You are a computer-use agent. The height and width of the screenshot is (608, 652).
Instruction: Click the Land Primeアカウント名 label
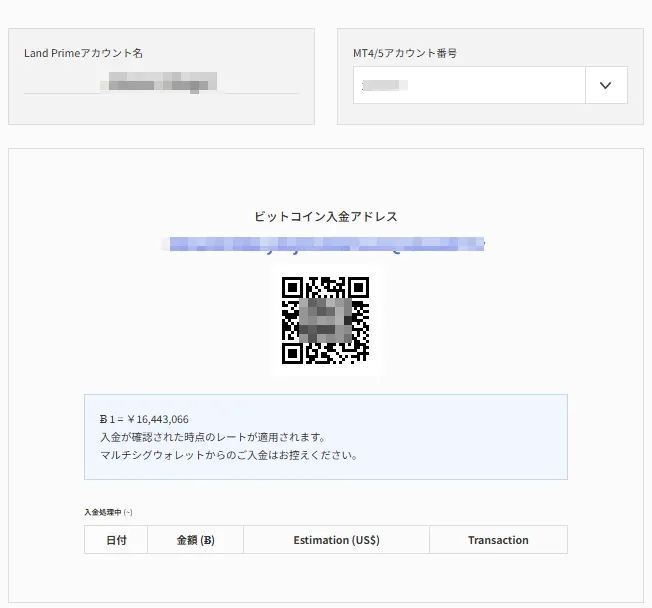coord(84,53)
